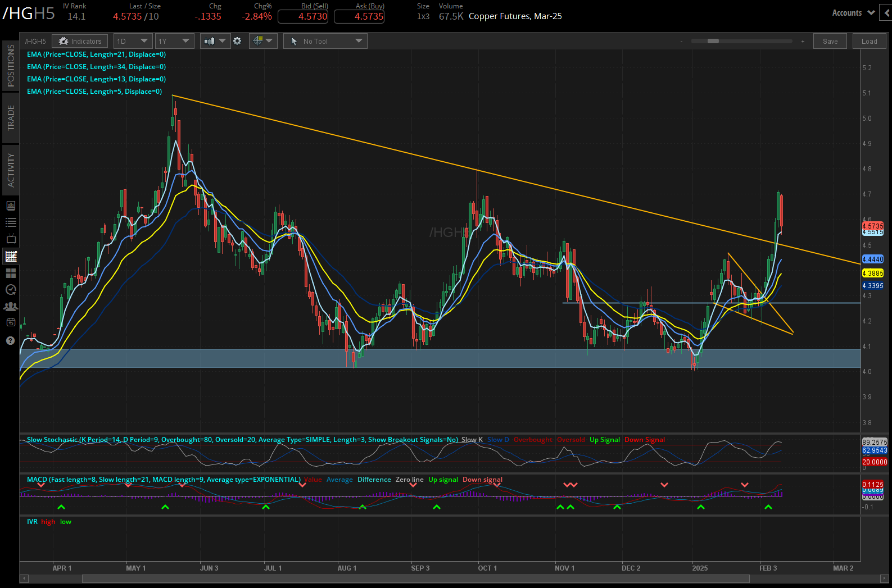Click the FEB 3 date axis label
The image size is (892, 588).
coord(768,568)
